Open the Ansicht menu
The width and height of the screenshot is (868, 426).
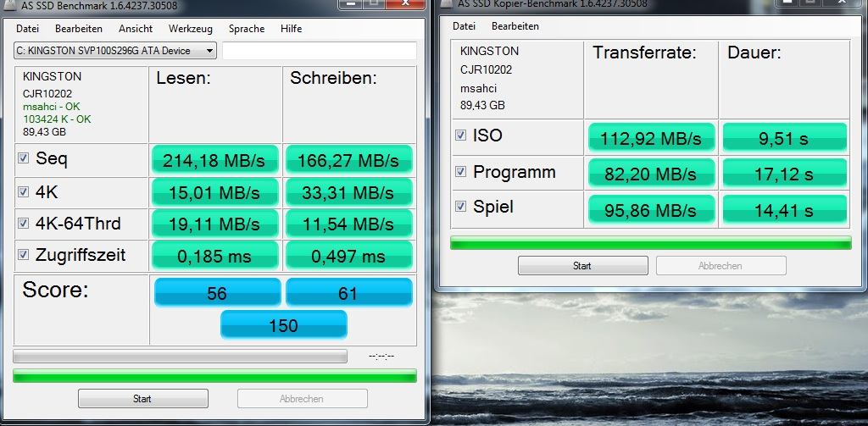click(136, 29)
